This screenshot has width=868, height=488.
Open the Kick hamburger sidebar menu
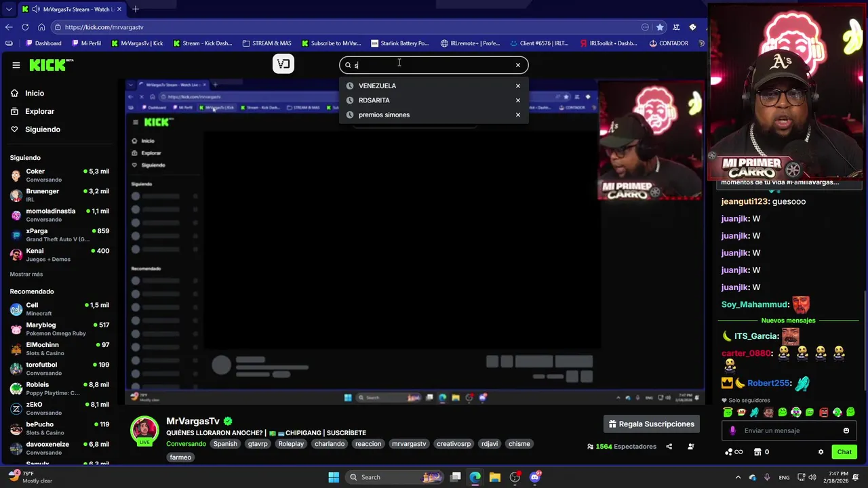click(x=16, y=65)
